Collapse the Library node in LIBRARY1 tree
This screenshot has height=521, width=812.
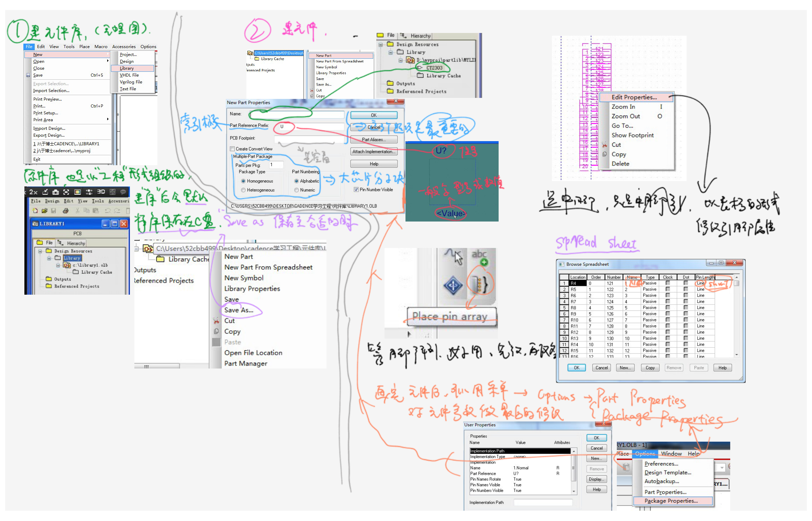[49, 258]
